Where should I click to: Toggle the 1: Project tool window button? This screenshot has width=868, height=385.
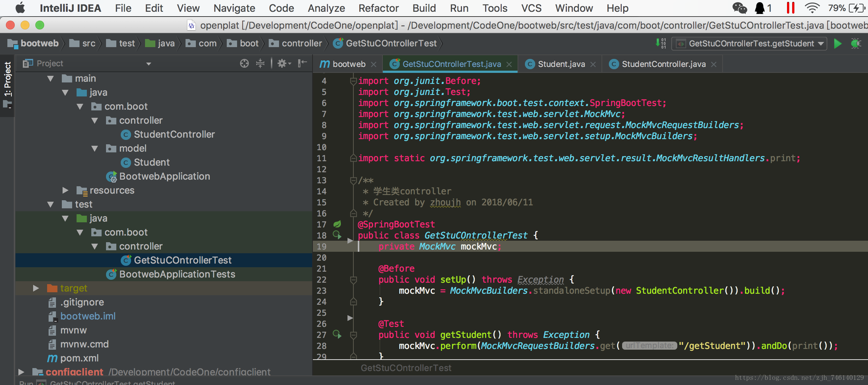coord(7,85)
